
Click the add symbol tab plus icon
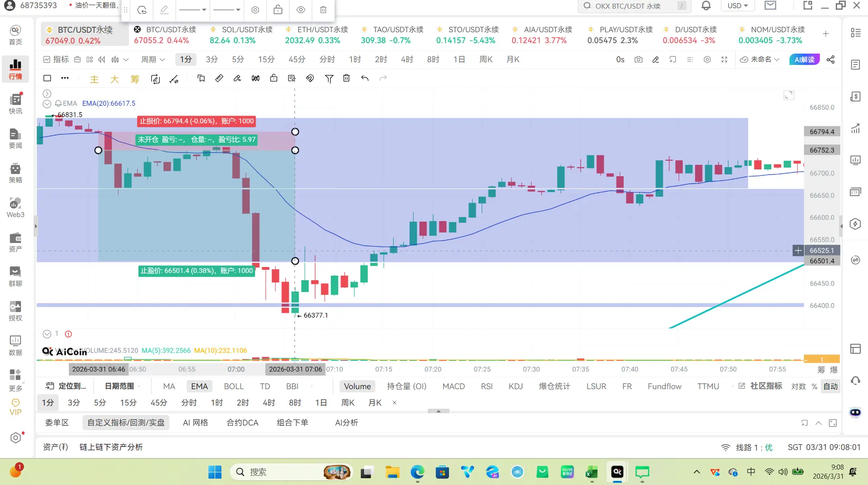point(825,34)
